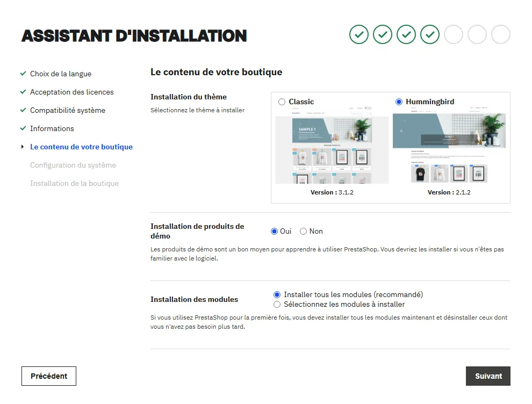
Task: Open Compatibilité système step
Action: pyautogui.click(x=68, y=110)
